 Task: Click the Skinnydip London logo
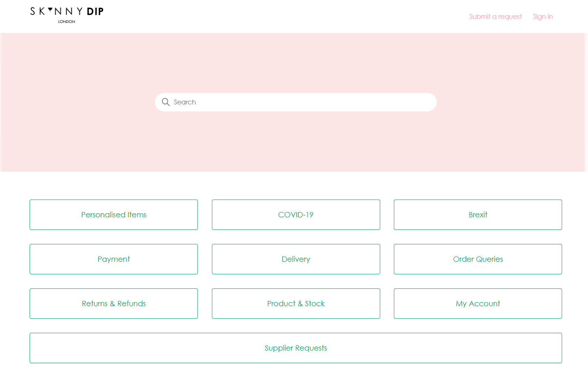[x=67, y=15]
